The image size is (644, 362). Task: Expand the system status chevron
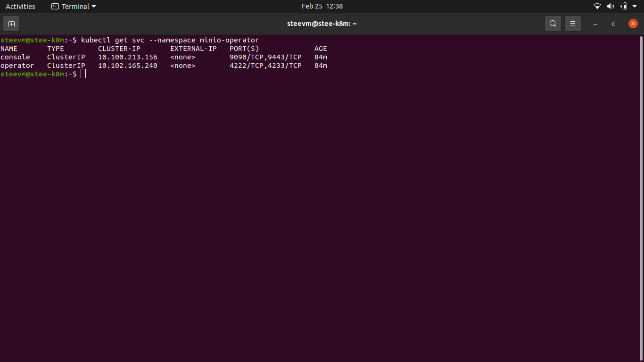(634, 6)
